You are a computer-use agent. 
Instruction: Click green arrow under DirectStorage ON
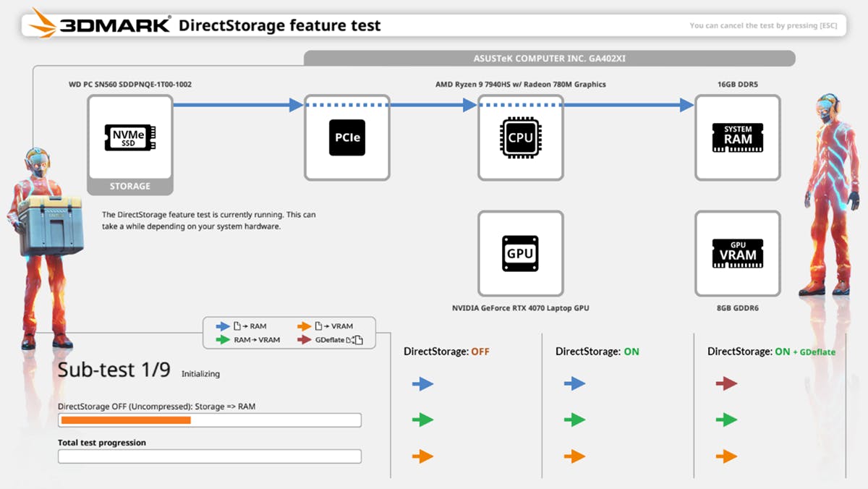coord(574,420)
